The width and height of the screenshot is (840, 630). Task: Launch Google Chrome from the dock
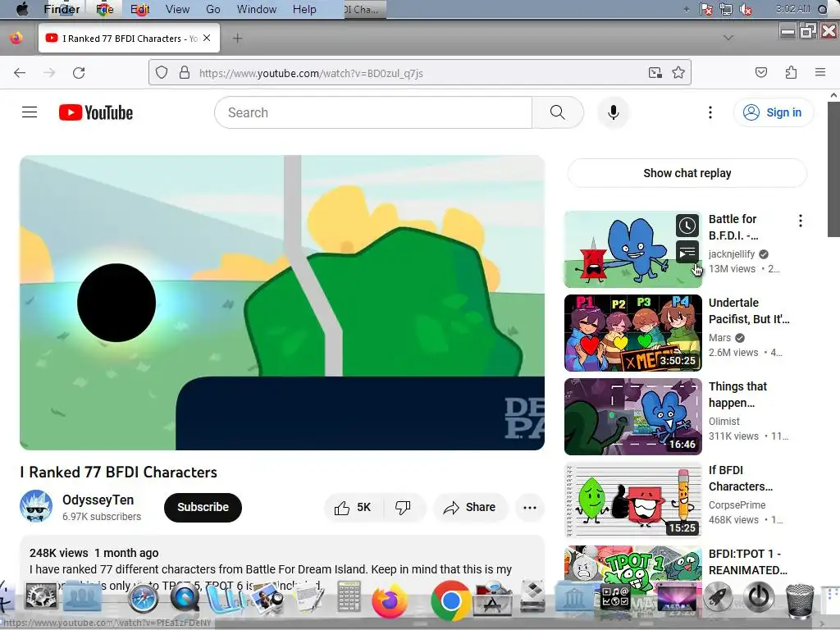450,600
